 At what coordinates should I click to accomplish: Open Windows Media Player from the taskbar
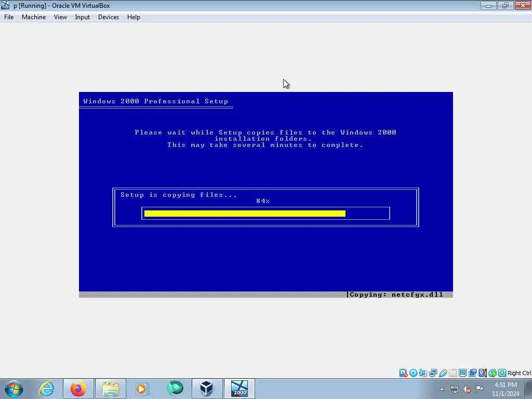click(142, 389)
